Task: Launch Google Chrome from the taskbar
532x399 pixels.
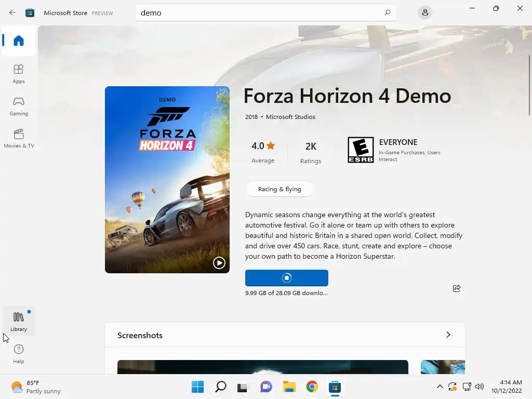Action: tap(312, 387)
